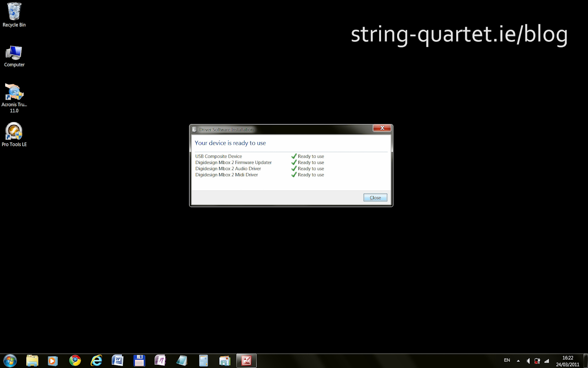Image resolution: width=588 pixels, height=368 pixels.
Task: Click "Digidesign Mbox 2 Firmware Updater" text
Action: pyautogui.click(x=233, y=162)
